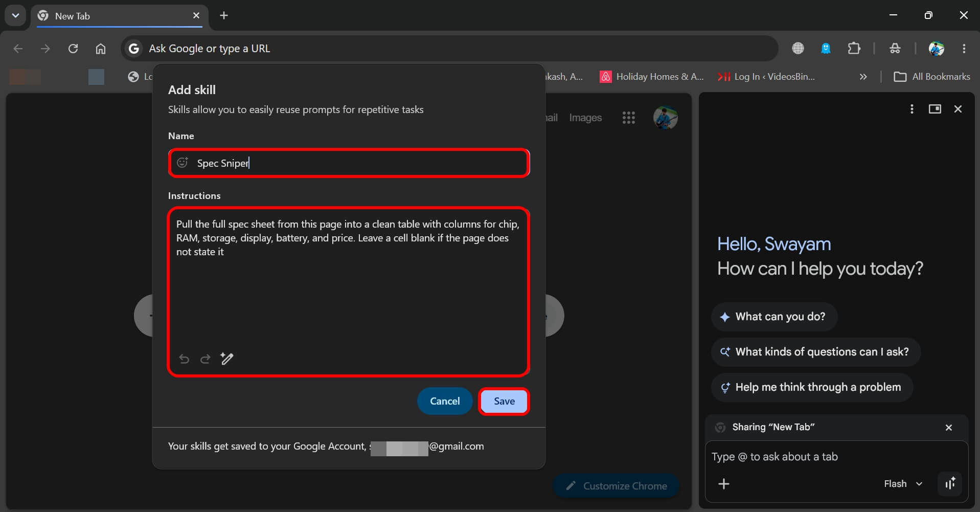Go back to previous page

click(x=18, y=49)
